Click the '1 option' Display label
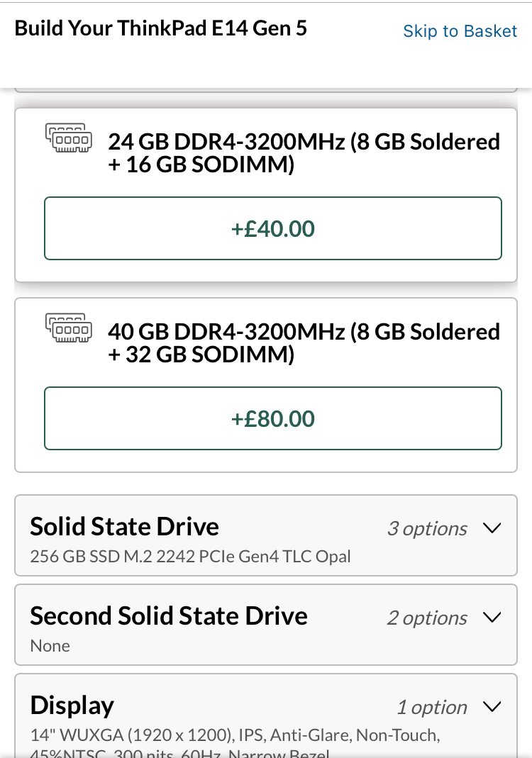This screenshot has height=758, width=532. 431,708
